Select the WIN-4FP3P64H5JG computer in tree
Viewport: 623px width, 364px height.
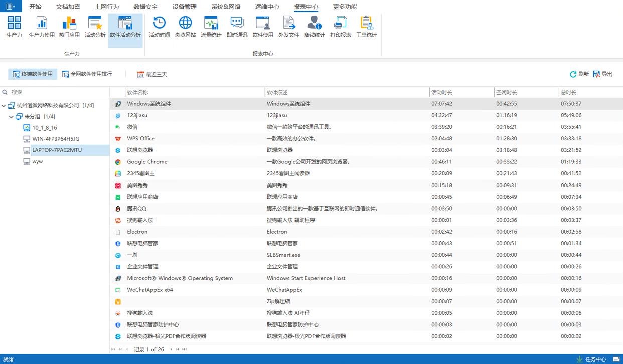click(55, 139)
